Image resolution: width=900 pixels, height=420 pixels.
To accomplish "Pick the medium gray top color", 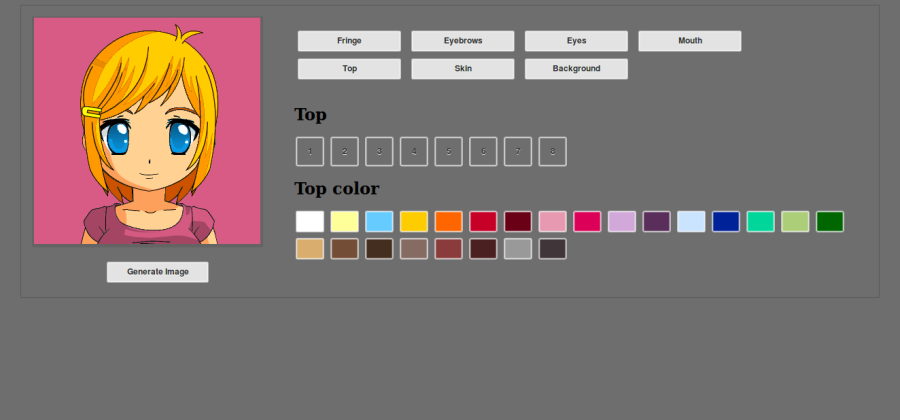I will point(518,249).
